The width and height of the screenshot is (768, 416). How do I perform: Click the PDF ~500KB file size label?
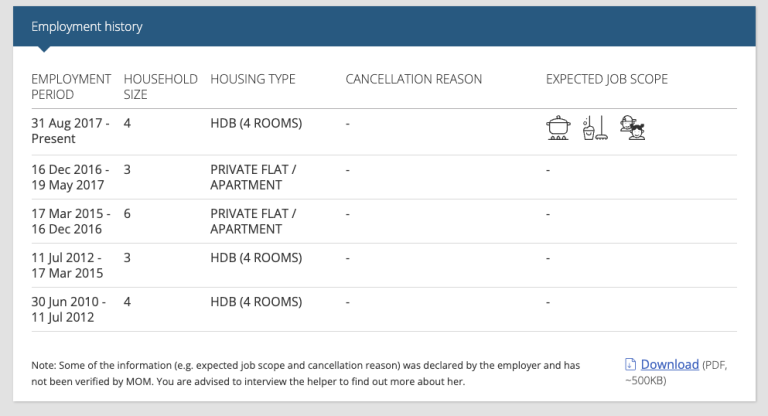676,372
